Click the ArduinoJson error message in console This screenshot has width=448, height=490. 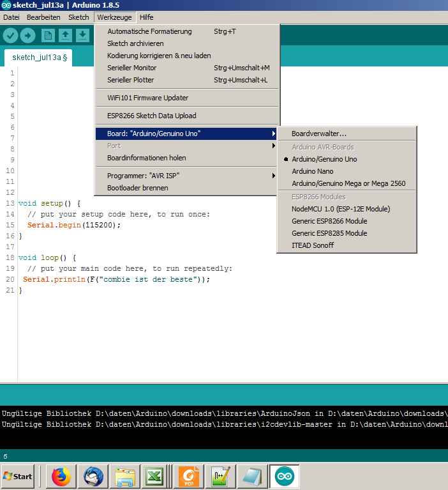(x=224, y=414)
